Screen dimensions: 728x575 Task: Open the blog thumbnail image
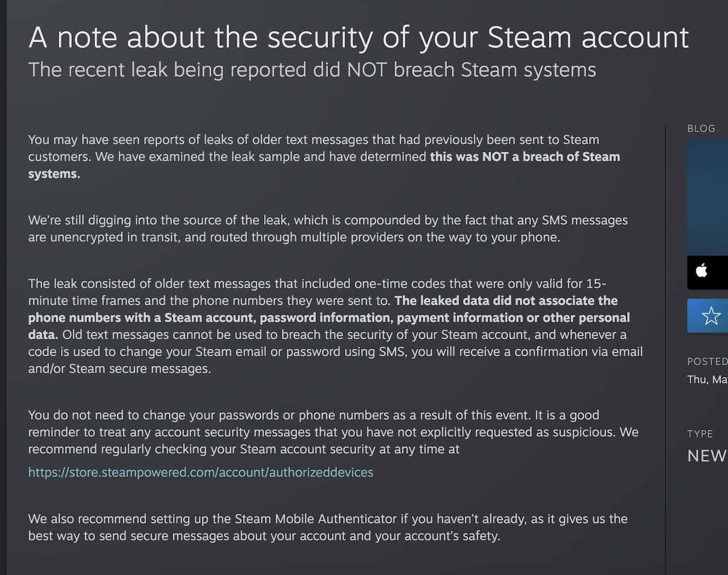tap(708, 197)
